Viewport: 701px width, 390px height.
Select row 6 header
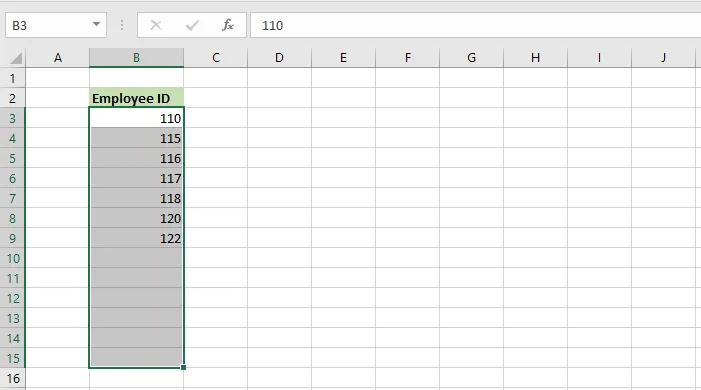tap(13, 178)
